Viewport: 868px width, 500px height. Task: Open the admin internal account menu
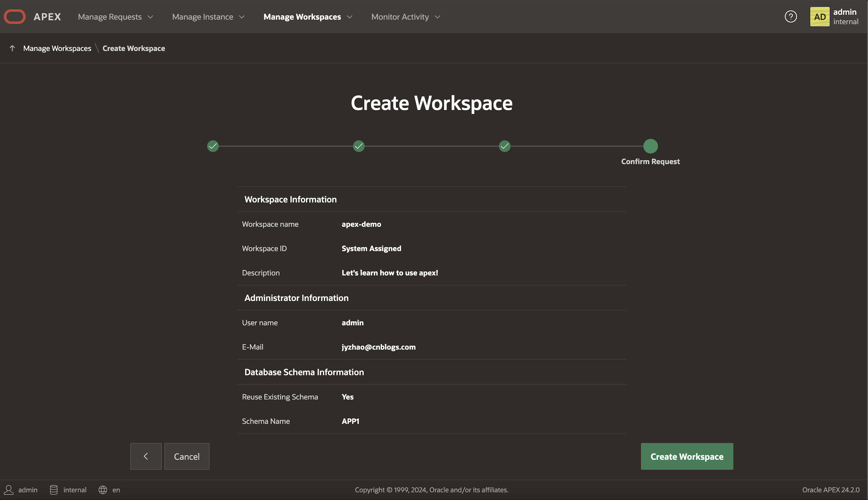(x=845, y=17)
